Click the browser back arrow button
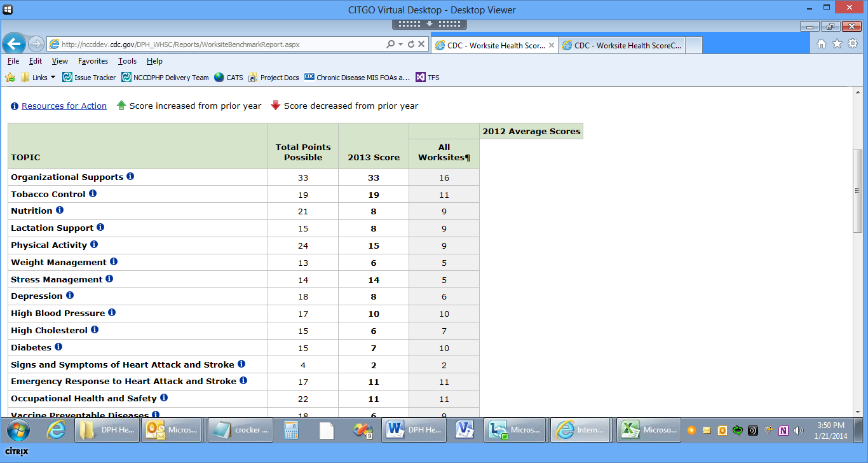The height and width of the screenshot is (463, 868). click(14, 44)
